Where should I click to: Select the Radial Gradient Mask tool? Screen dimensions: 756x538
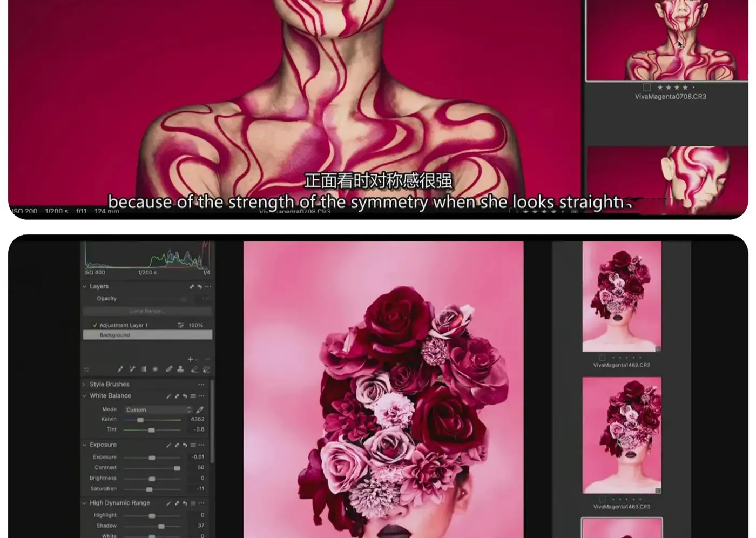point(155,369)
